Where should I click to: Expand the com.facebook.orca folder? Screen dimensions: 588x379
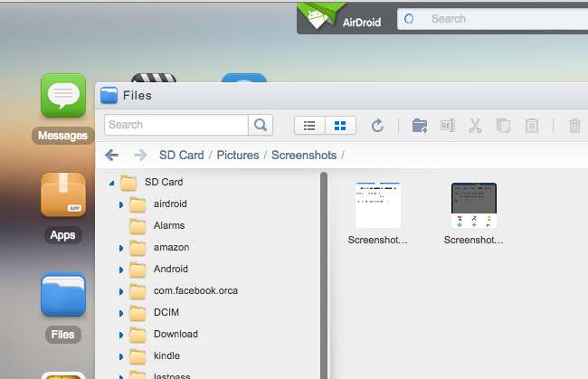[120, 291]
